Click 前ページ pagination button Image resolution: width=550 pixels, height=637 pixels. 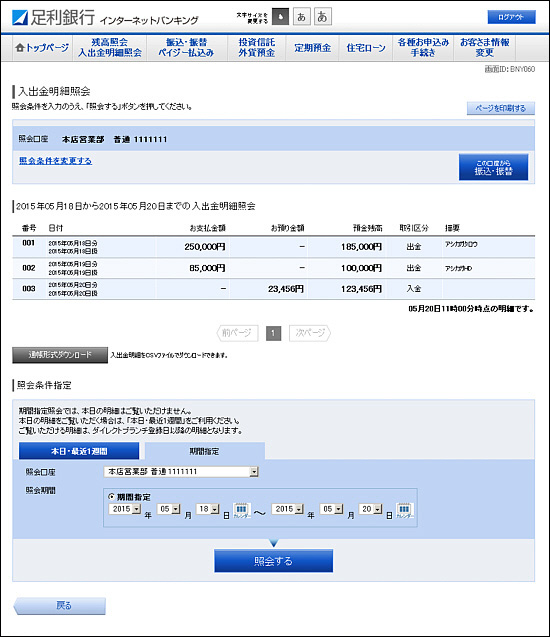pyautogui.click(x=237, y=333)
